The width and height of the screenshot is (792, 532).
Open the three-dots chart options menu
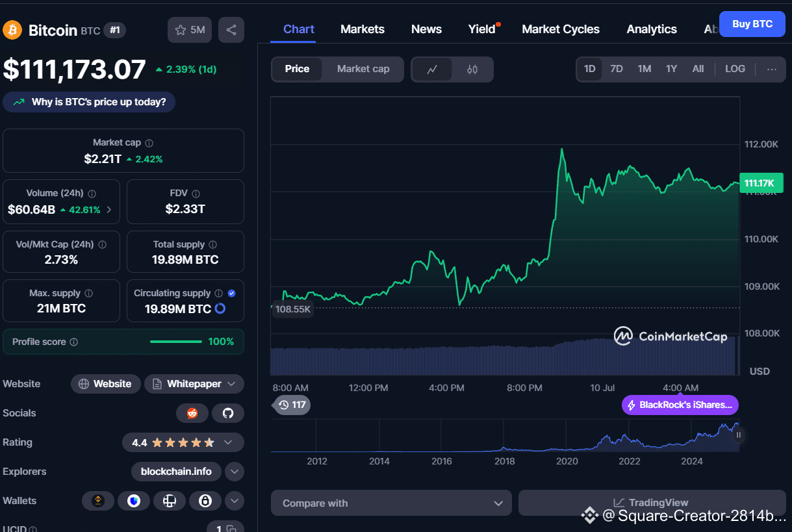pos(772,69)
